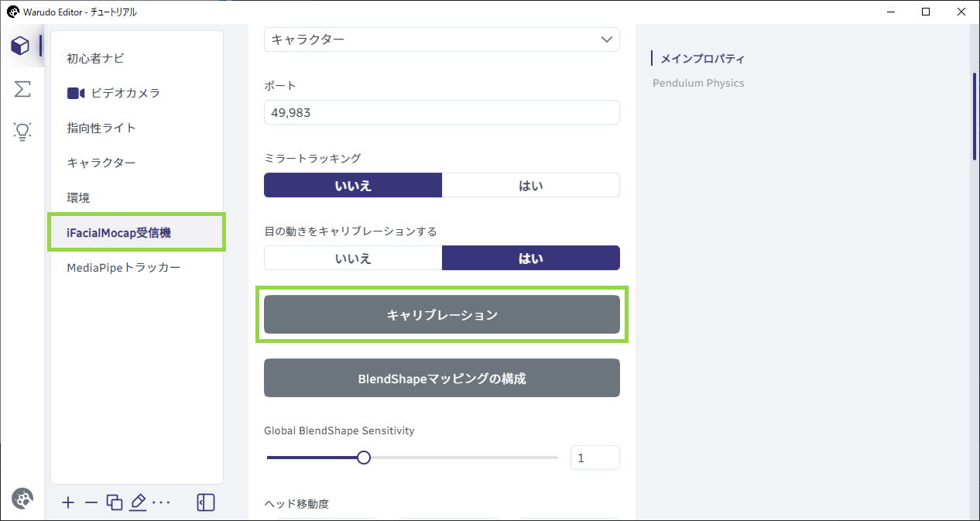Remove selected asset with minus icon
980x521 pixels.
tap(91, 503)
